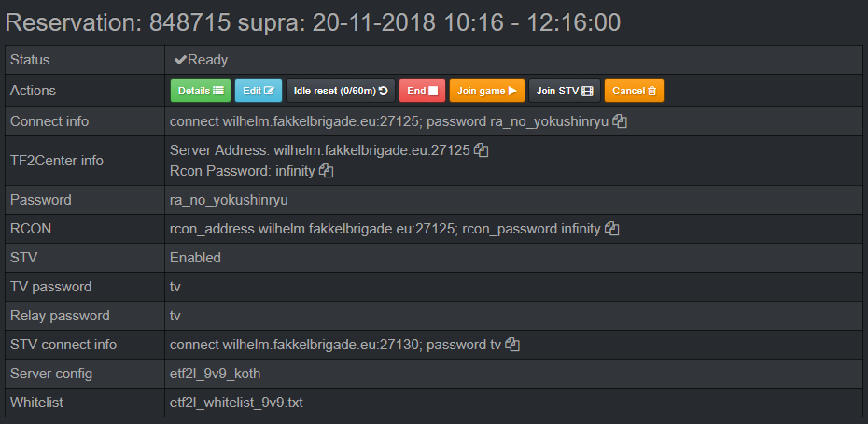This screenshot has width=868, height=424.
Task: Click the etf2l_whitelist_9v9.txt whitelist value
Action: pyautogui.click(x=236, y=403)
